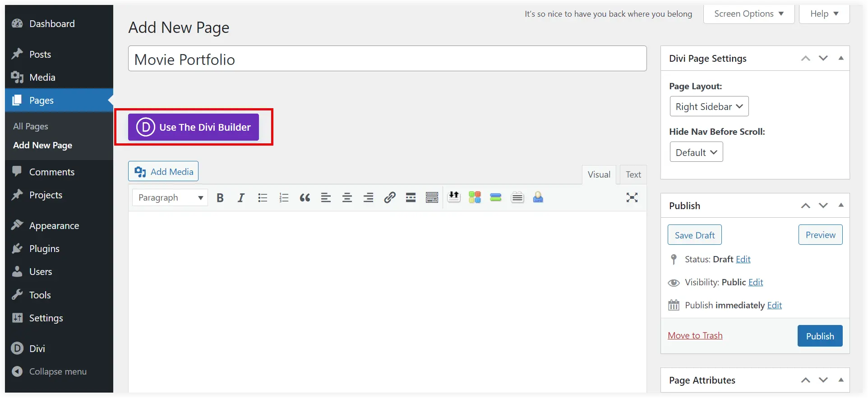Click Move to Trash link

pos(695,336)
